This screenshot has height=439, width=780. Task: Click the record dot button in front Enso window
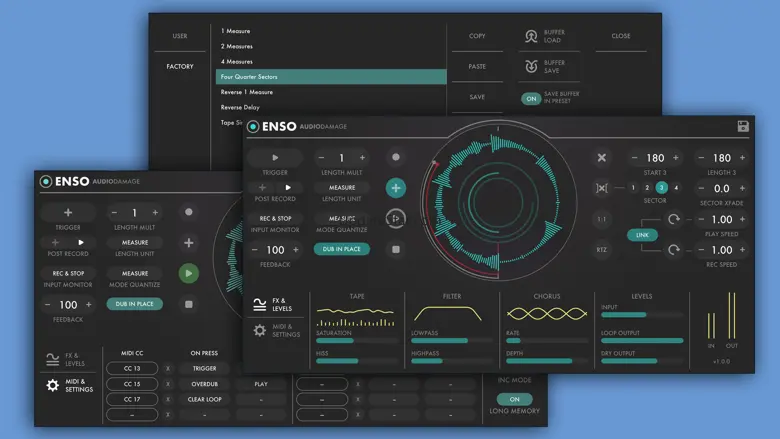[x=395, y=157]
